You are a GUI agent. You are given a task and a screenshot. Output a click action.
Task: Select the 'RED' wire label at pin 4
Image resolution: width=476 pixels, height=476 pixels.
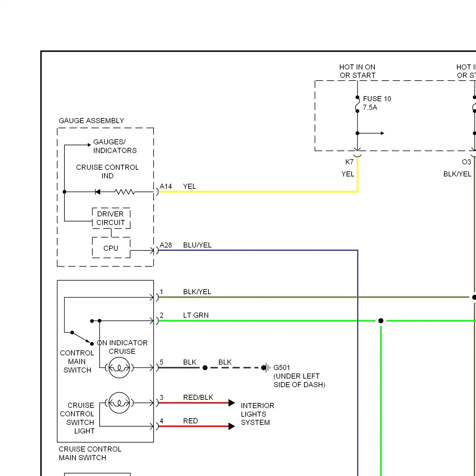[x=190, y=421]
